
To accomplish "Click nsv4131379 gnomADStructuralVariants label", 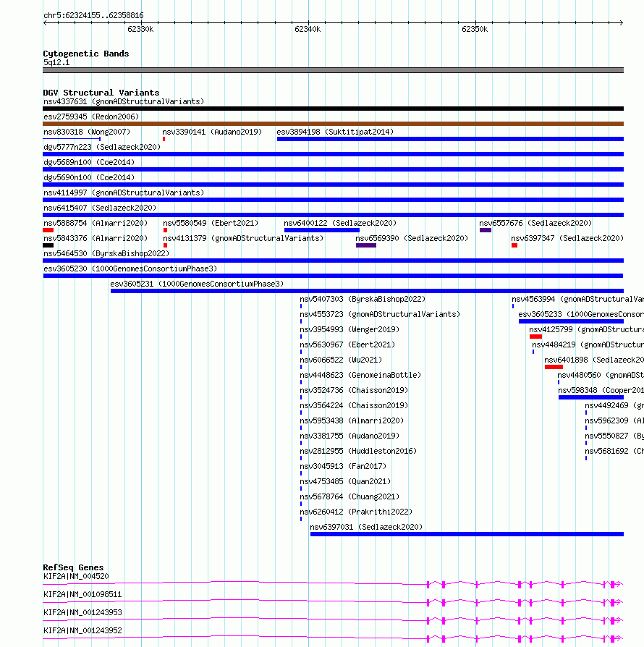I will coord(243,239).
